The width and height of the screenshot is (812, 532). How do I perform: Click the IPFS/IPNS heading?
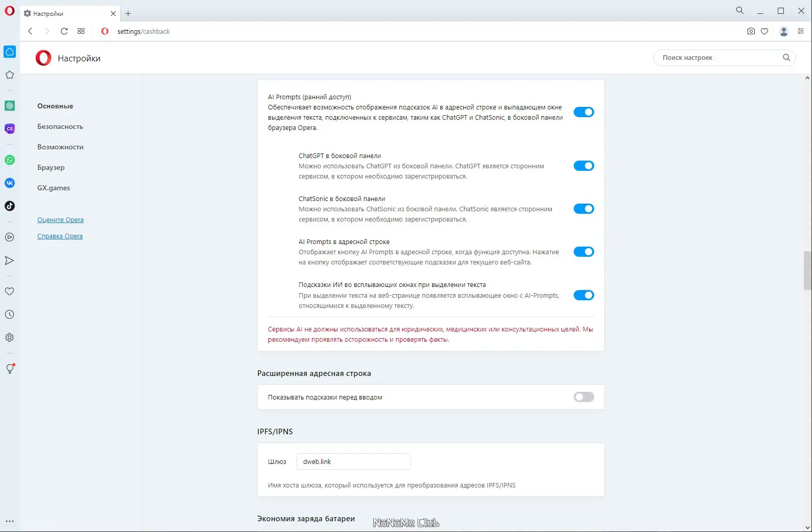tap(275, 432)
